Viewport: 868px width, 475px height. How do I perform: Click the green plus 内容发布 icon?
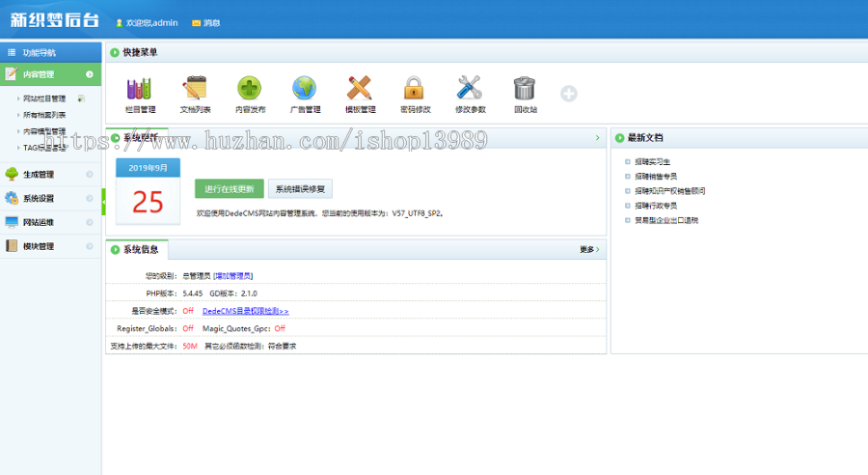pyautogui.click(x=250, y=89)
